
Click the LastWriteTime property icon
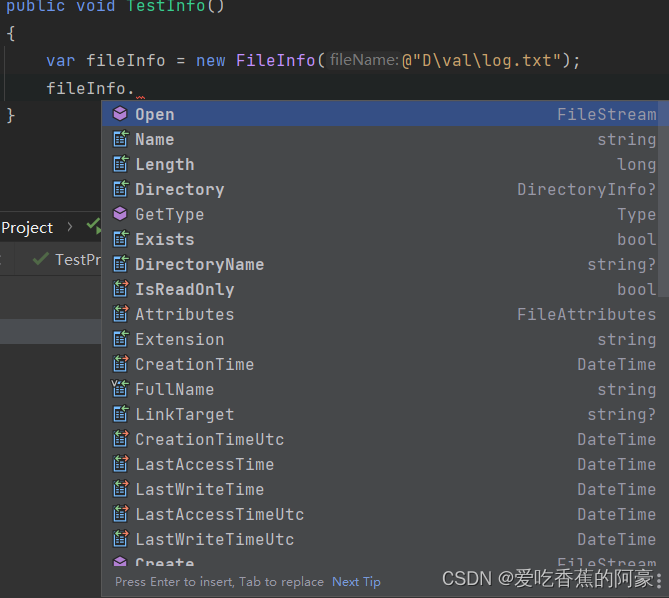coord(120,488)
